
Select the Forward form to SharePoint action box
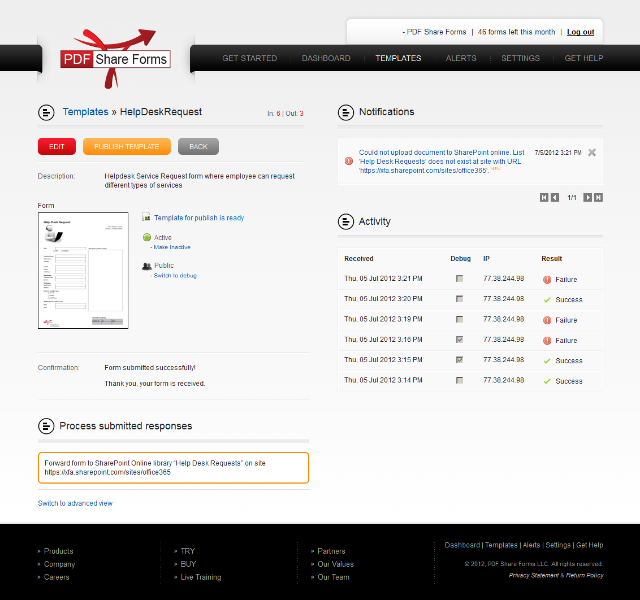173,468
